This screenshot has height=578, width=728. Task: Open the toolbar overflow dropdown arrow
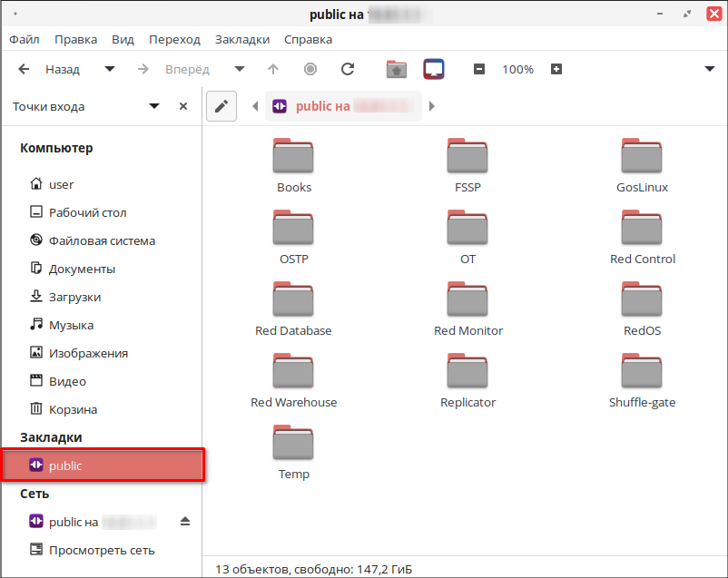pos(710,69)
